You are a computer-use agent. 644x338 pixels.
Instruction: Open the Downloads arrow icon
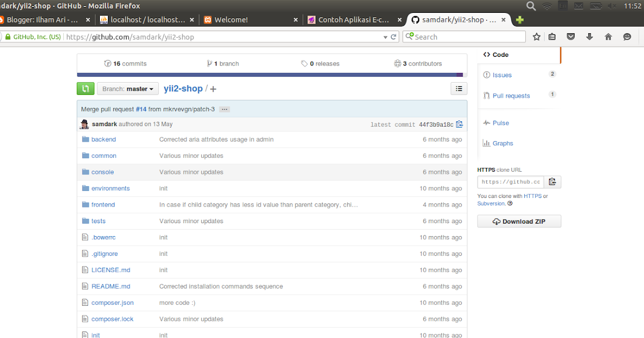pyautogui.click(x=589, y=37)
